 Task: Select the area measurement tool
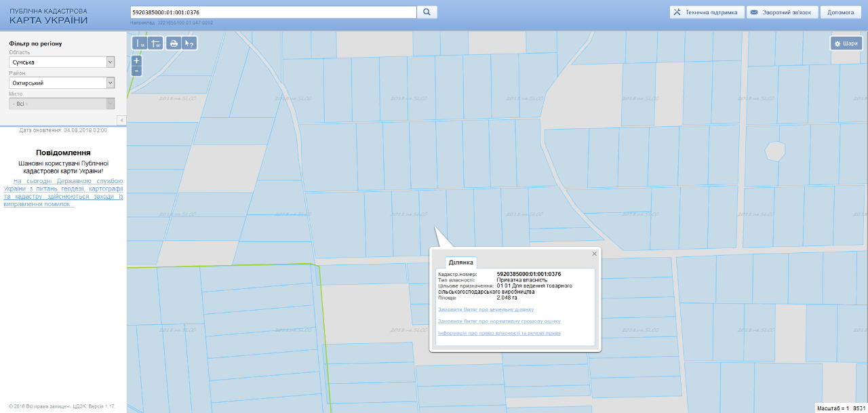coord(155,43)
